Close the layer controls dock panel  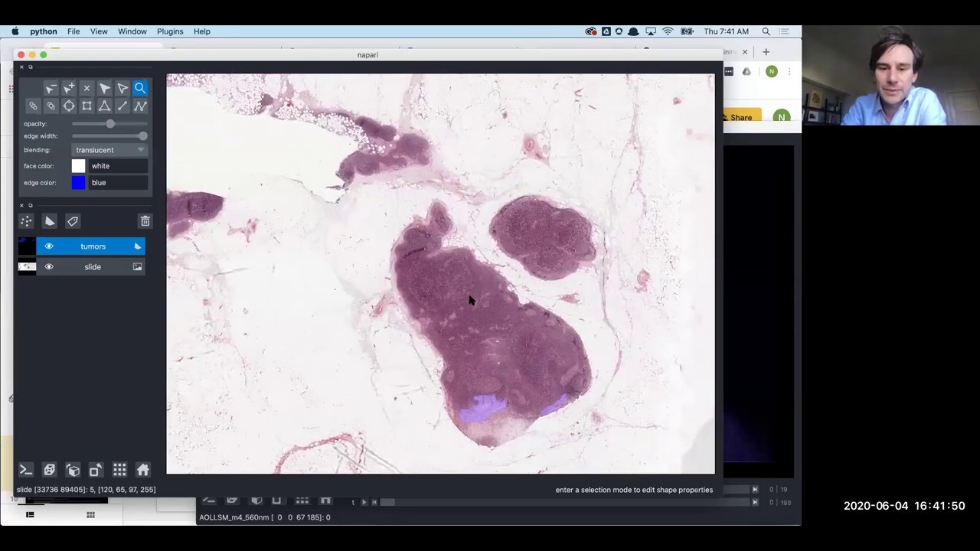click(21, 67)
